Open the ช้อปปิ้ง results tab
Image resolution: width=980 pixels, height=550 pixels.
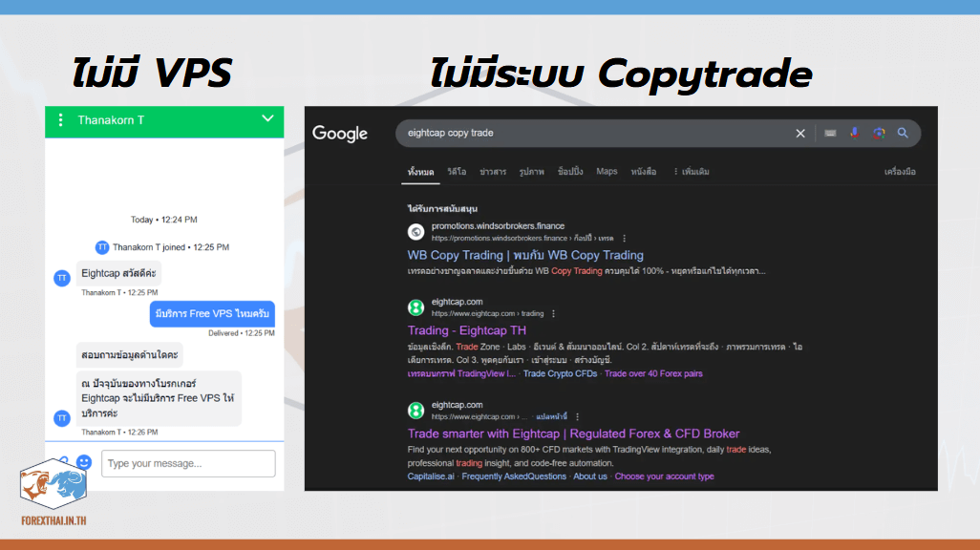click(x=570, y=171)
